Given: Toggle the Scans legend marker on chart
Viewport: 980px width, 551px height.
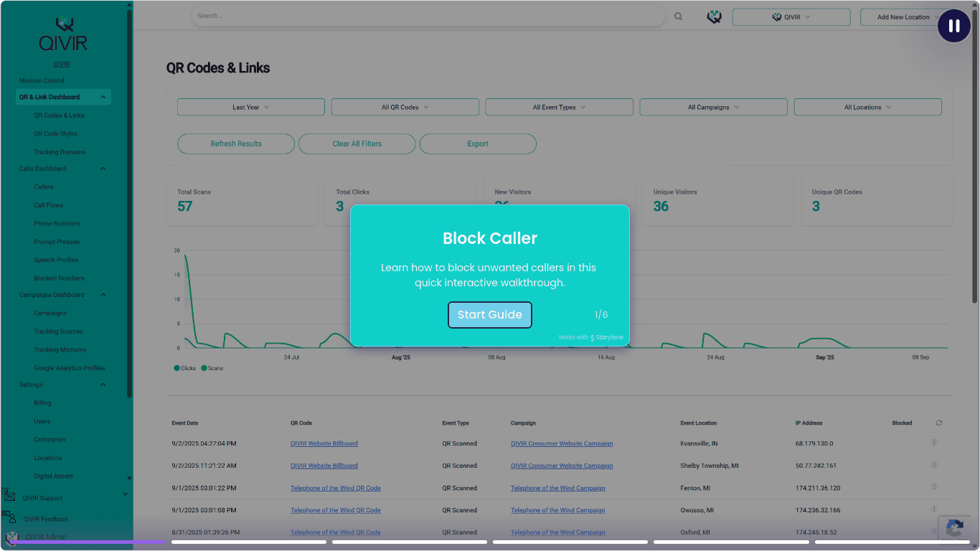Looking at the screenshot, I should tap(204, 368).
